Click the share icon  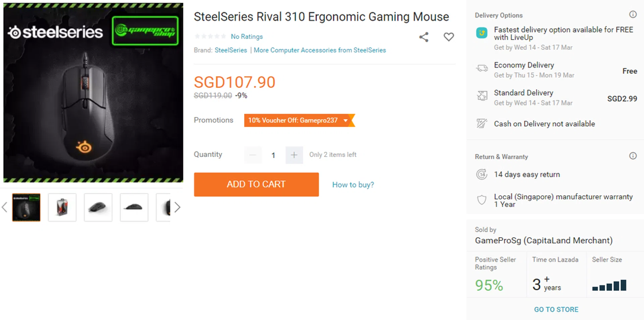(x=424, y=37)
